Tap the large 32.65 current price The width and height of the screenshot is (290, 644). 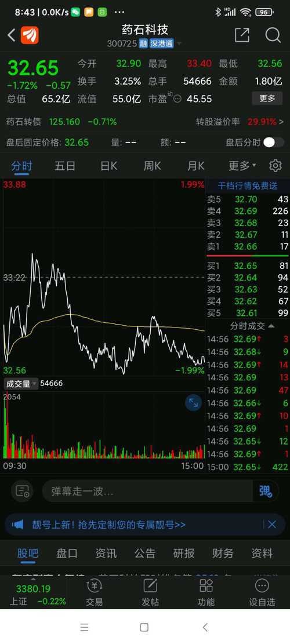[33, 68]
